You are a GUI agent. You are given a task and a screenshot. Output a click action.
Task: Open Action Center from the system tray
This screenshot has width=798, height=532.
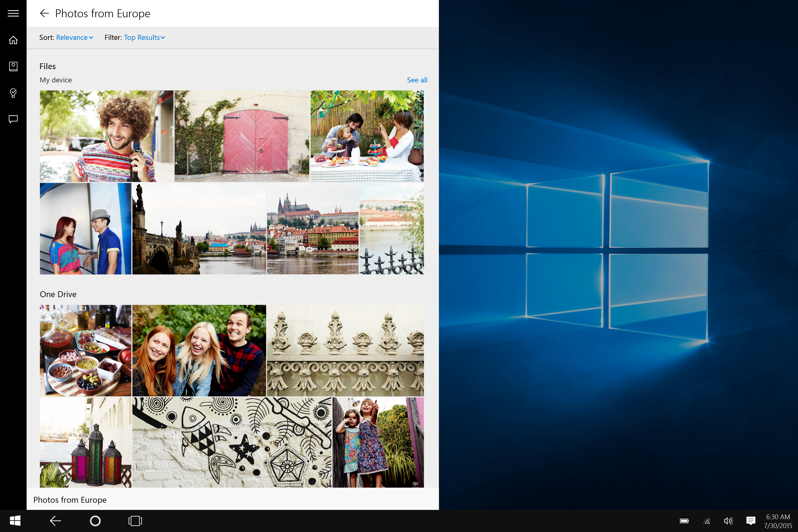pos(751,521)
